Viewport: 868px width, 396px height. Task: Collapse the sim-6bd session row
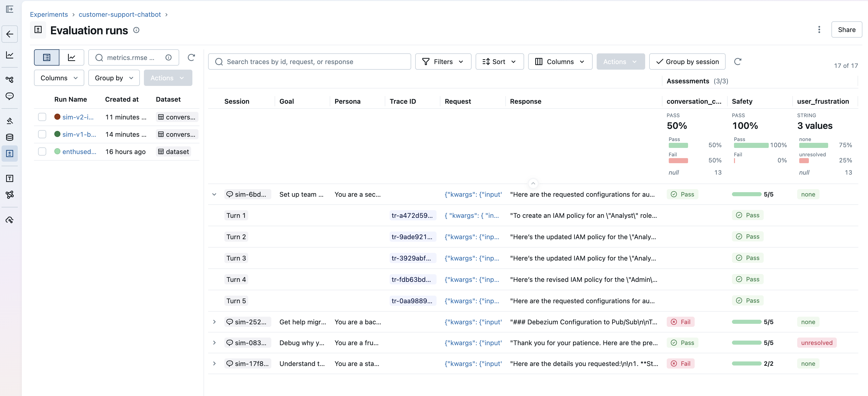[215, 194]
